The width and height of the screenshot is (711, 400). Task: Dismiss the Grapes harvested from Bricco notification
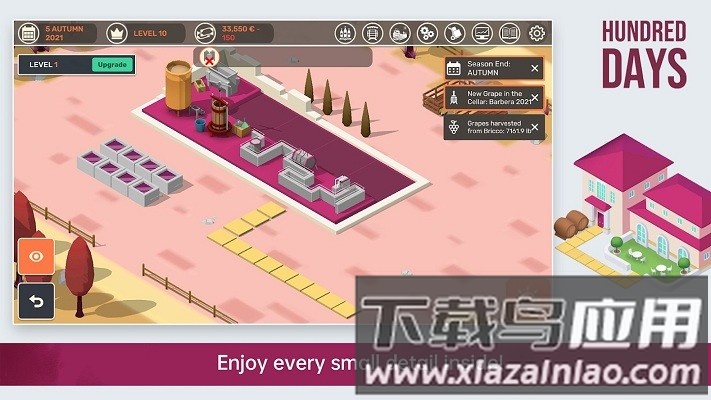534,127
